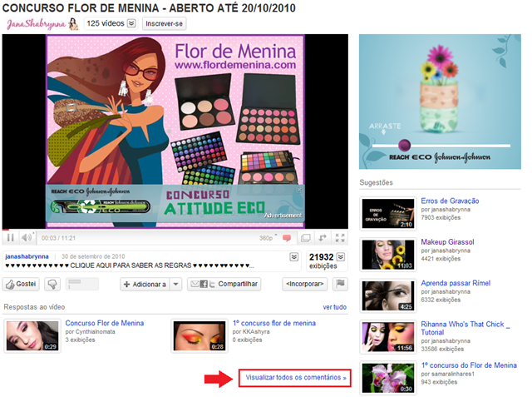The image size is (532, 397).
Task: Mute the video volume speaker icon
Action: (x=27, y=238)
